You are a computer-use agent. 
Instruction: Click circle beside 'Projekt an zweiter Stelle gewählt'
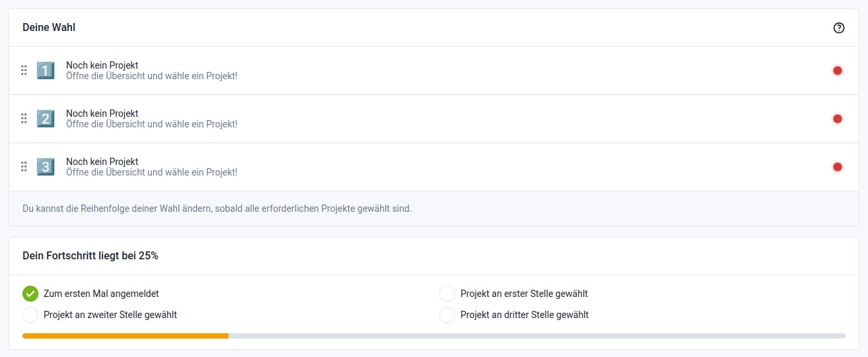click(30, 315)
